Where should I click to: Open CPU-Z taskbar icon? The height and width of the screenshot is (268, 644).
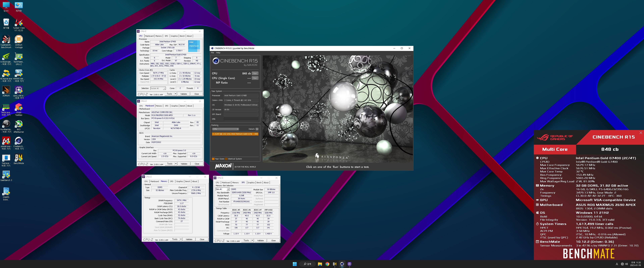350,264
